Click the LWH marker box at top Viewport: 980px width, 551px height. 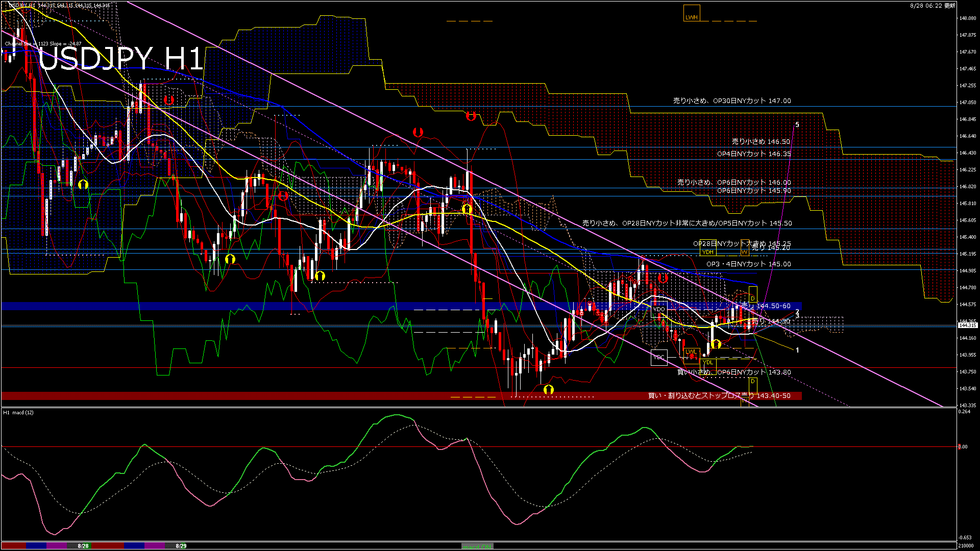[692, 14]
